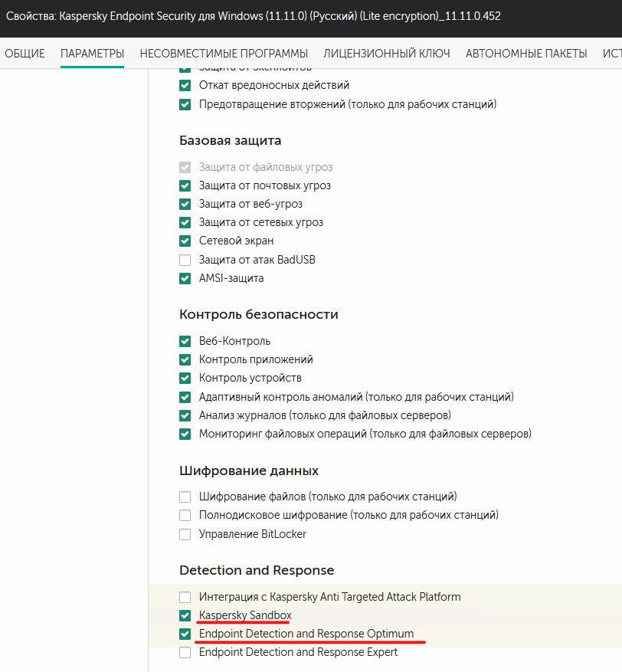Go to АВТОНОМНЫЕ ПАКЕТЫ tab
This screenshot has width=622, height=672.
(526, 54)
